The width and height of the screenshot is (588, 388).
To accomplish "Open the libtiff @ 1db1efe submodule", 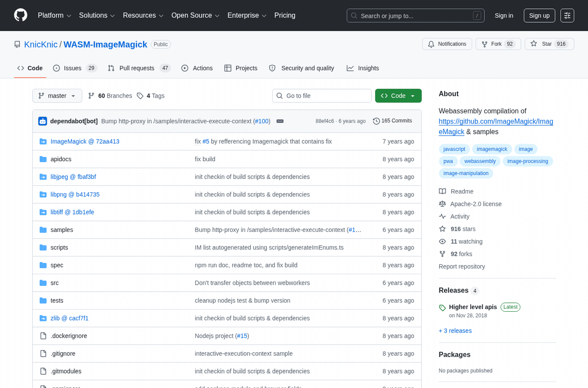I will click(x=72, y=212).
